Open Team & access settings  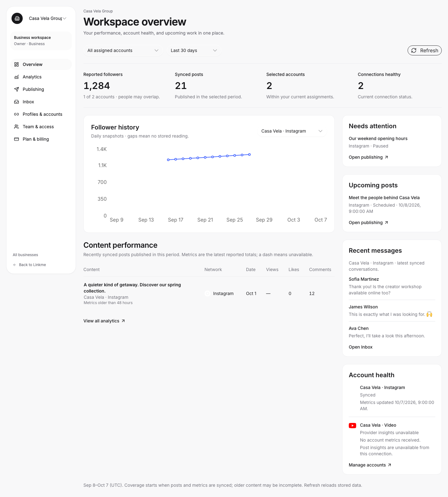click(41, 127)
